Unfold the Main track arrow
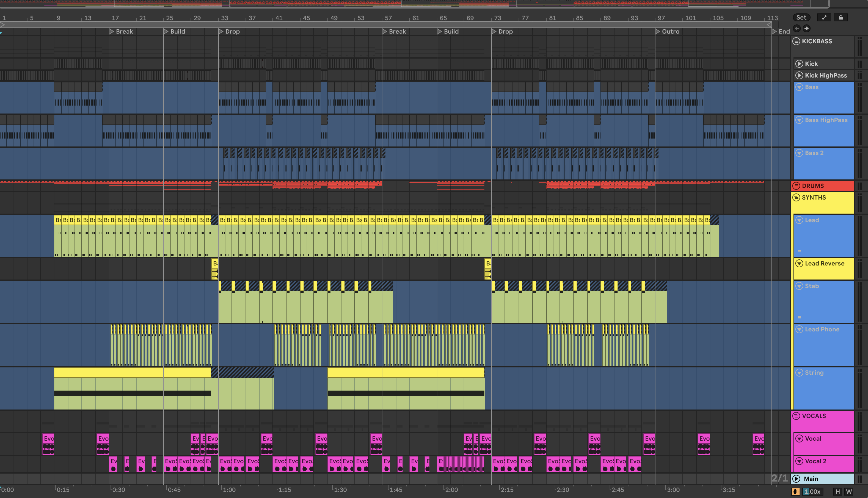 pos(797,478)
